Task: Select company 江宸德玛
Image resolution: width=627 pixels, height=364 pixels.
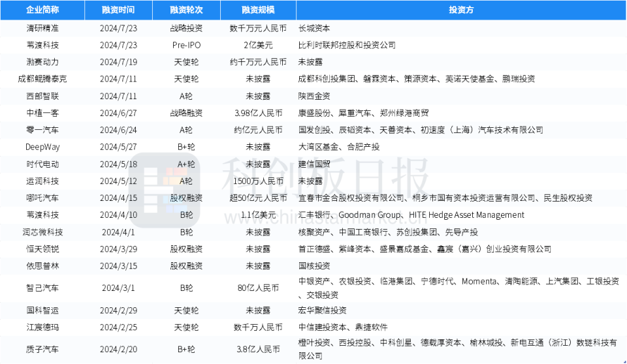Action: 42,327
